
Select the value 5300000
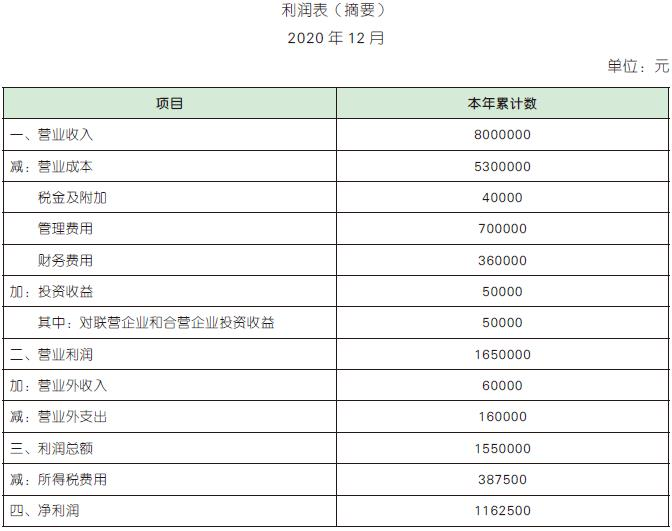coord(502,166)
